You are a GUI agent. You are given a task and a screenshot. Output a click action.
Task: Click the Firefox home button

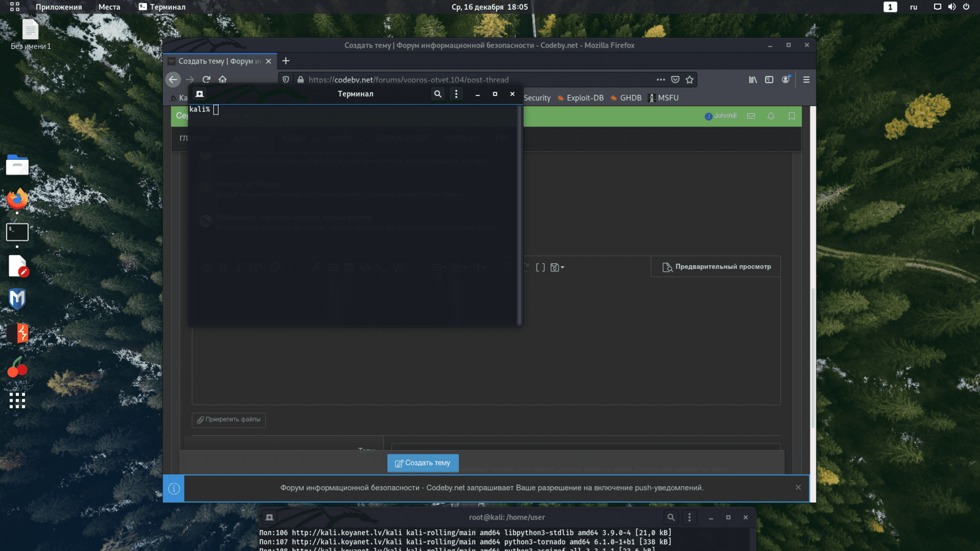[222, 80]
